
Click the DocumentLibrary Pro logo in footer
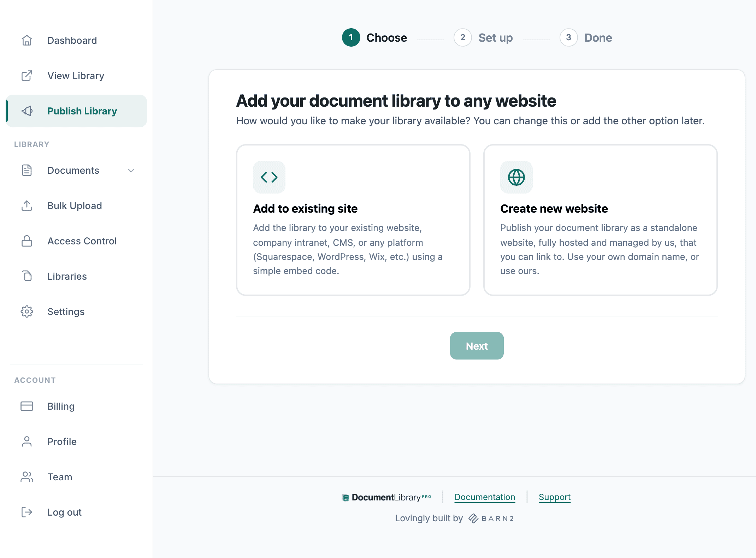(386, 497)
